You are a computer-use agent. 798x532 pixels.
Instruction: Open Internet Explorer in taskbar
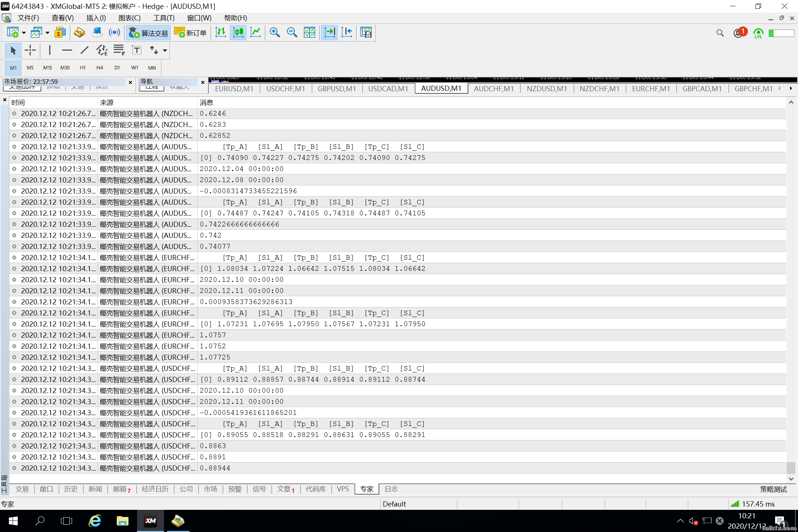click(95, 521)
